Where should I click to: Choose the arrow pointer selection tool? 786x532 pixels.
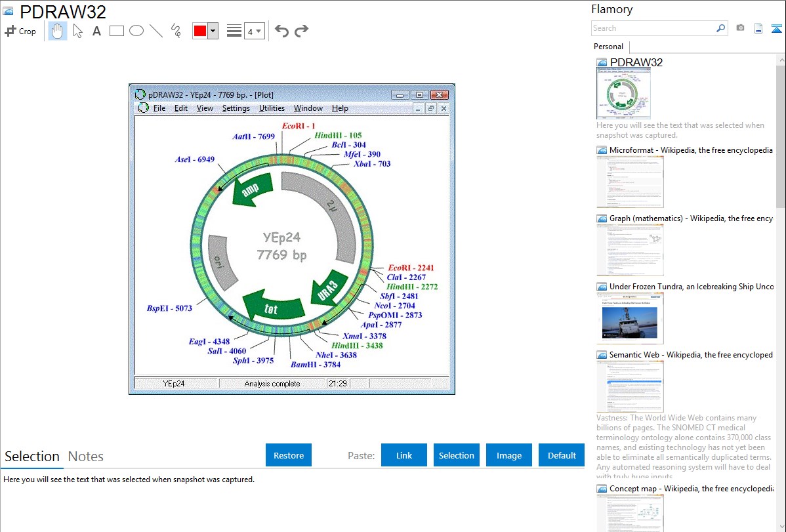pyautogui.click(x=77, y=31)
